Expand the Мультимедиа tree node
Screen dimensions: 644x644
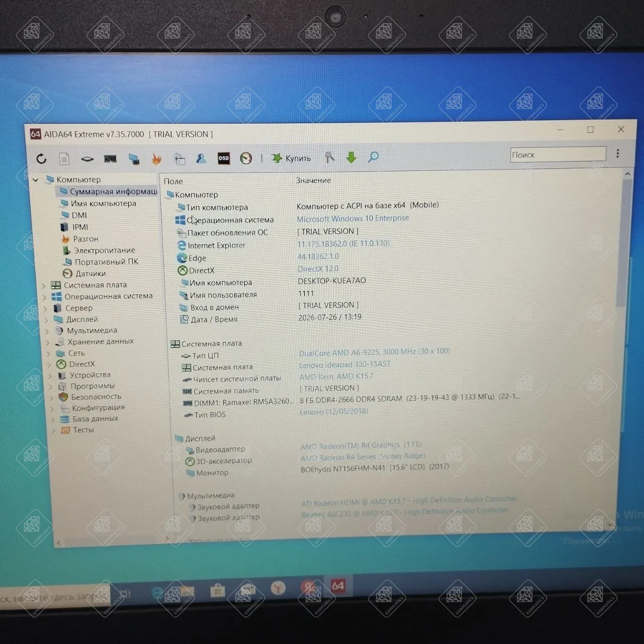pyautogui.click(x=47, y=331)
